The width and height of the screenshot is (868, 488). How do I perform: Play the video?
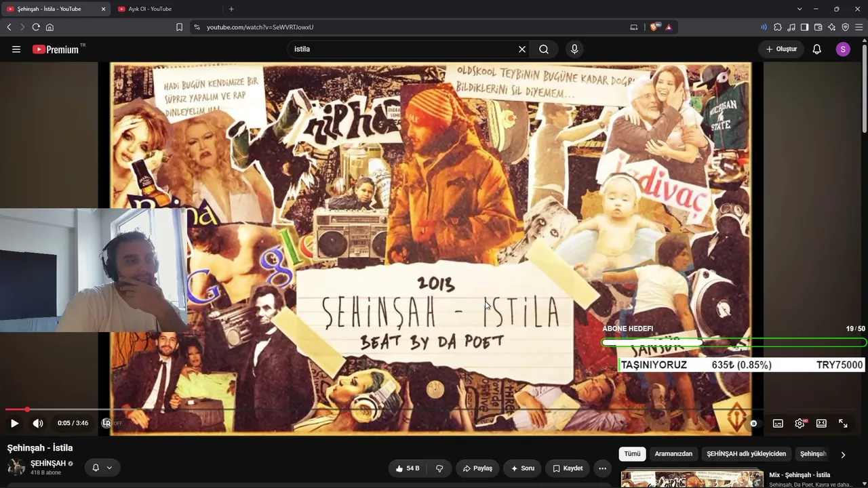click(14, 423)
